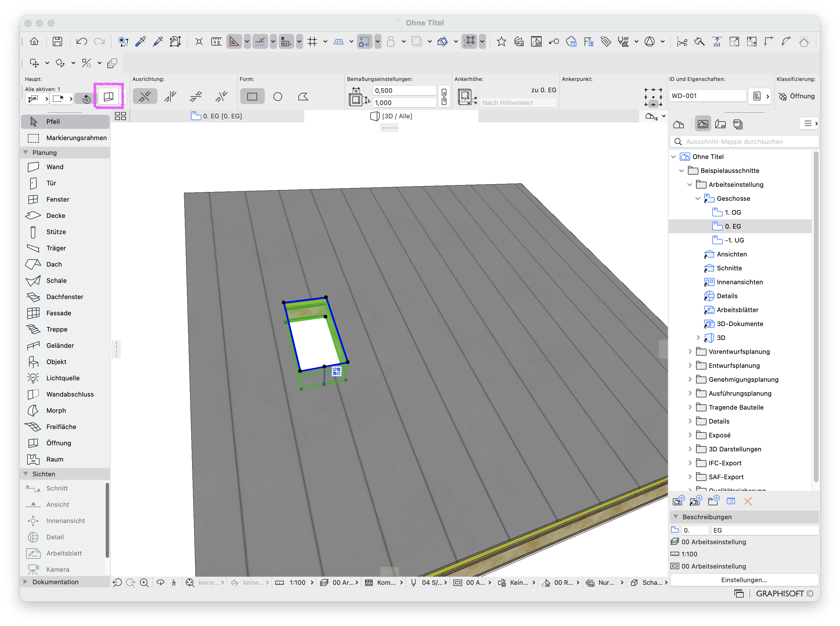Click the Home icon in toolbar
Image resolution: width=840 pixels, height=626 pixels.
point(34,41)
